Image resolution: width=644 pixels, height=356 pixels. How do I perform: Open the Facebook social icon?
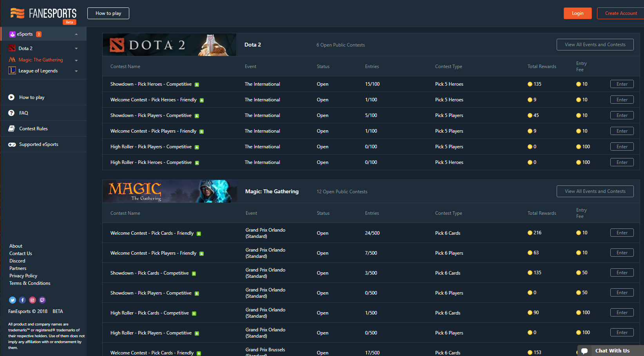pos(22,300)
